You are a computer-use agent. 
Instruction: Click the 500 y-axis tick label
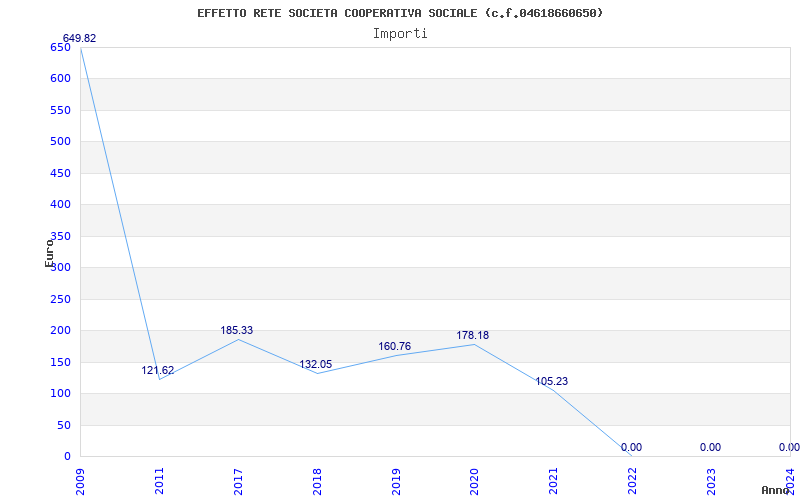coord(60,141)
